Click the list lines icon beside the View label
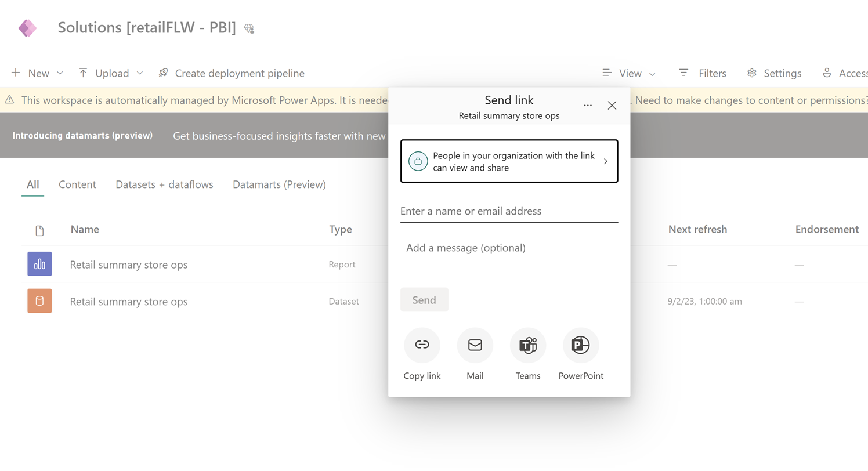Image resolution: width=868 pixels, height=471 pixels. pyautogui.click(x=607, y=73)
